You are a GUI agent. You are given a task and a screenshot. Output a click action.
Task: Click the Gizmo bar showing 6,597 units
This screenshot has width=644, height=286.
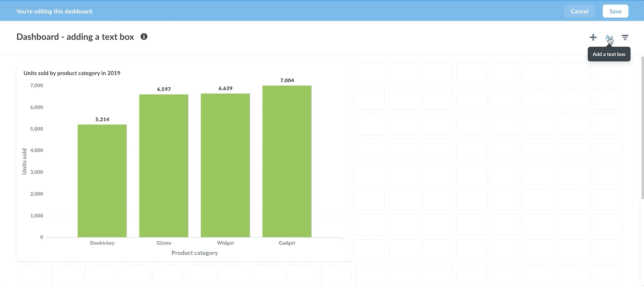[x=164, y=166]
